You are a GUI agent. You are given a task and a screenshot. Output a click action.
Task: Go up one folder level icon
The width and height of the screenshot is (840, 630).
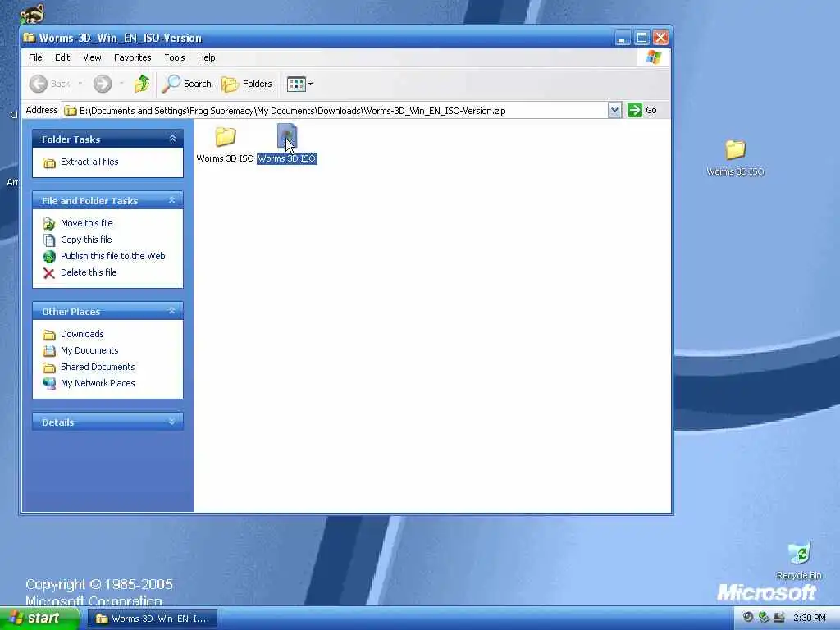tap(142, 84)
